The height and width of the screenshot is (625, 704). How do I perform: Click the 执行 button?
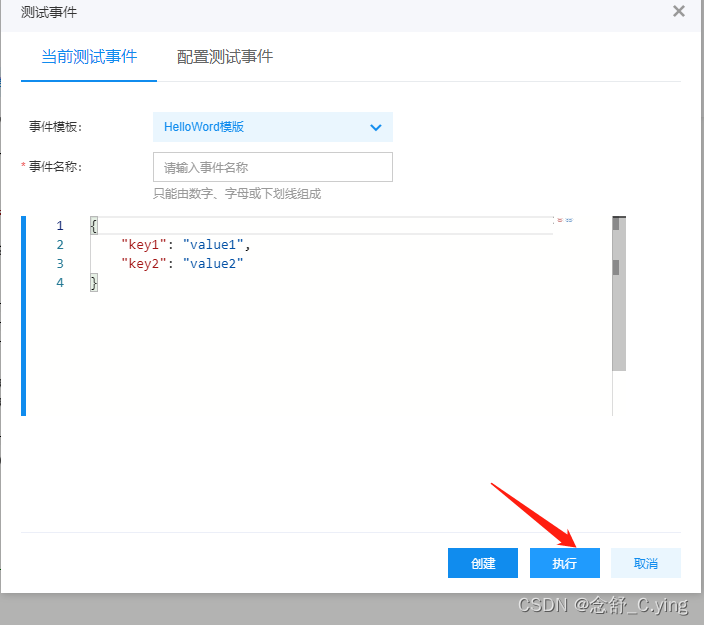pos(565,563)
